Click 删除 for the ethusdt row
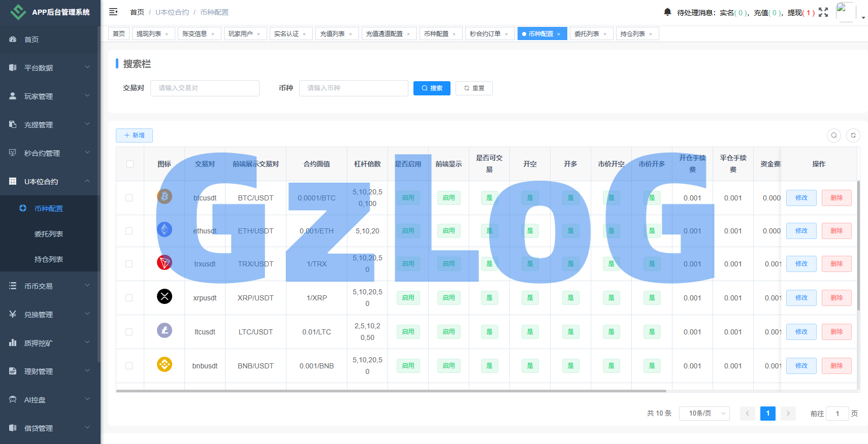This screenshot has width=868, height=444. point(837,231)
